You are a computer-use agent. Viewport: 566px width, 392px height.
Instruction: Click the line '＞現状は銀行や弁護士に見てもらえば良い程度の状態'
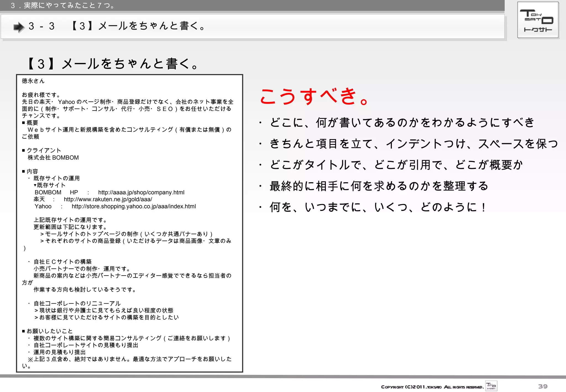click(104, 310)
